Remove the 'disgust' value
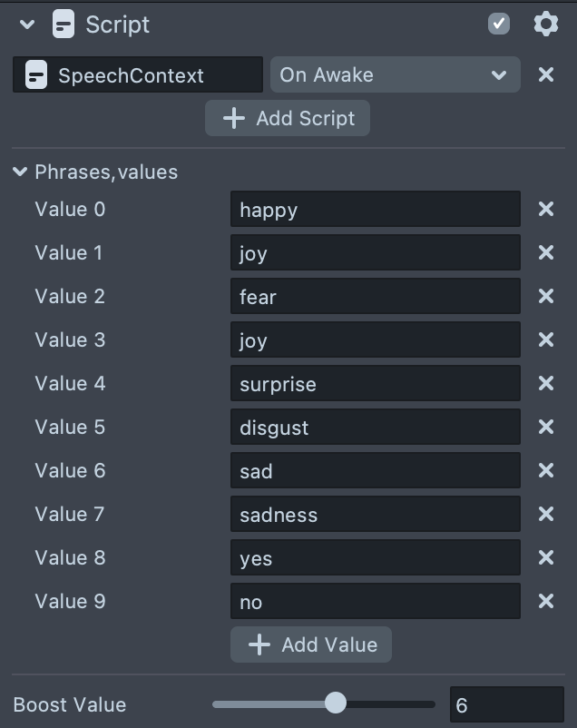577x728 pixels. [x=546, y=428]
